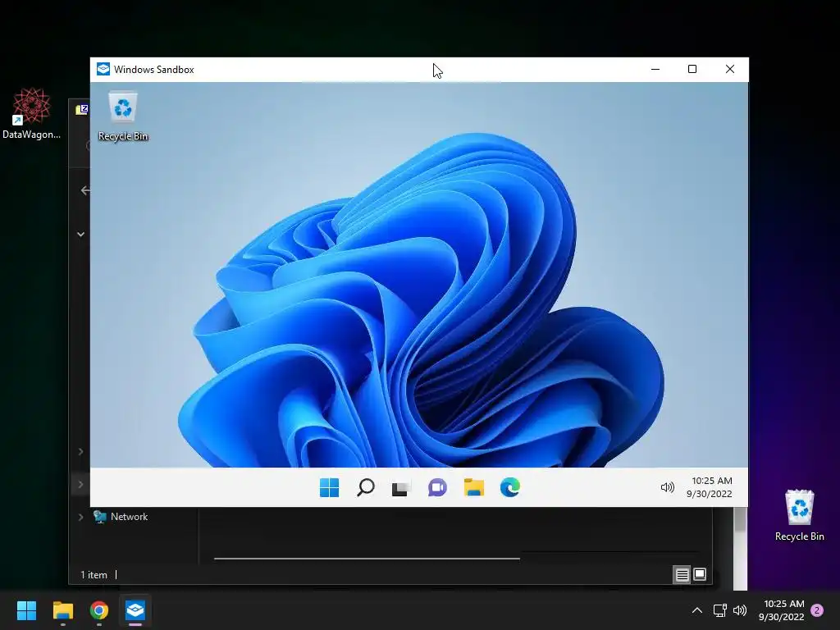The width and height of the screenshot is (840, 630).
Task: Maximize the Windows Sandbox window
Action: coord(692,69)
